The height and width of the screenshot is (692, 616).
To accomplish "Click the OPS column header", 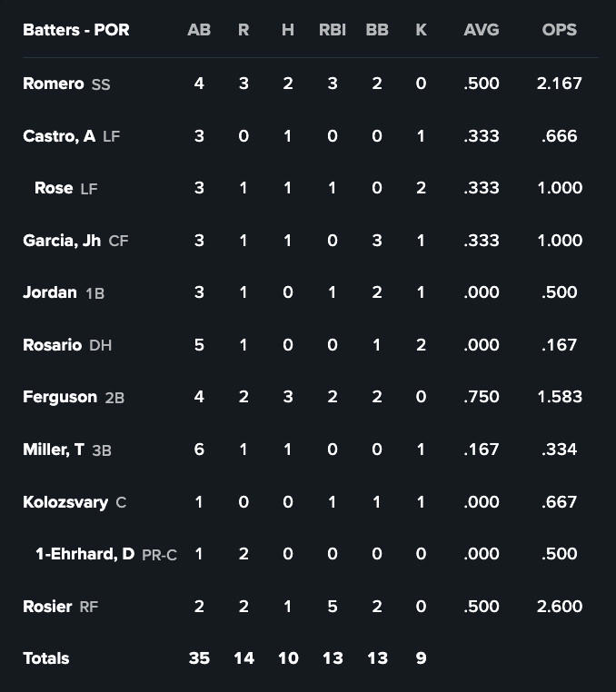I will (559, 30).
